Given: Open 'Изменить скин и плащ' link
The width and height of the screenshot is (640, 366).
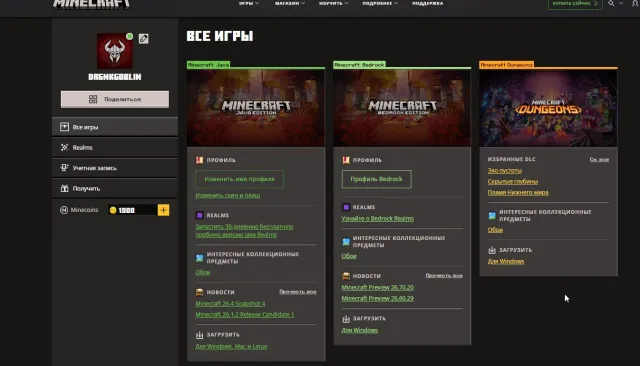Looking at the screenshot, I should coord(228,195).
